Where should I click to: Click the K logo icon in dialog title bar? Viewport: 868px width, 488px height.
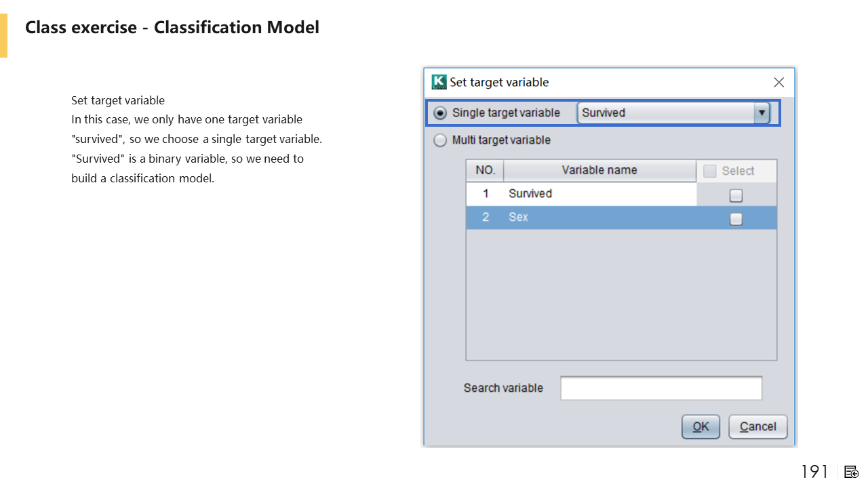click(x=439, y=82)
